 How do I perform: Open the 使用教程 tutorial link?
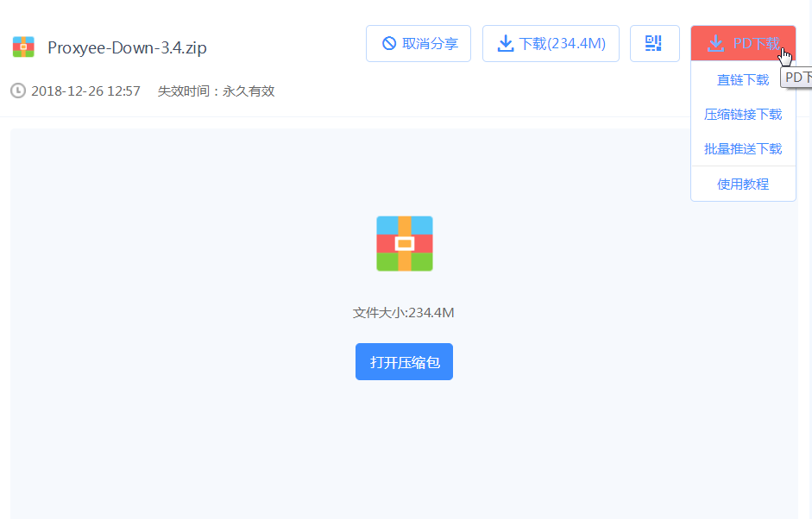(743, 184)
